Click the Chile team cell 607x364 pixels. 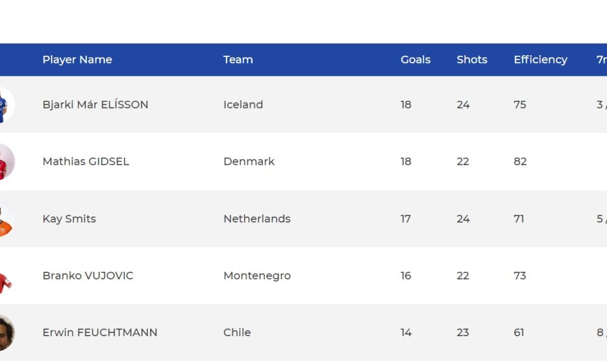[237, 332]
